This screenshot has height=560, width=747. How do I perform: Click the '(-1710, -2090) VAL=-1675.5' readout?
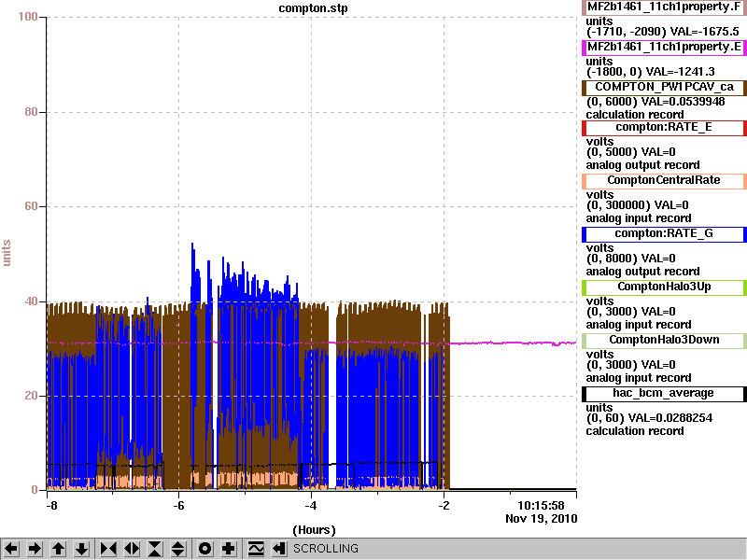(x=663, y=32)
